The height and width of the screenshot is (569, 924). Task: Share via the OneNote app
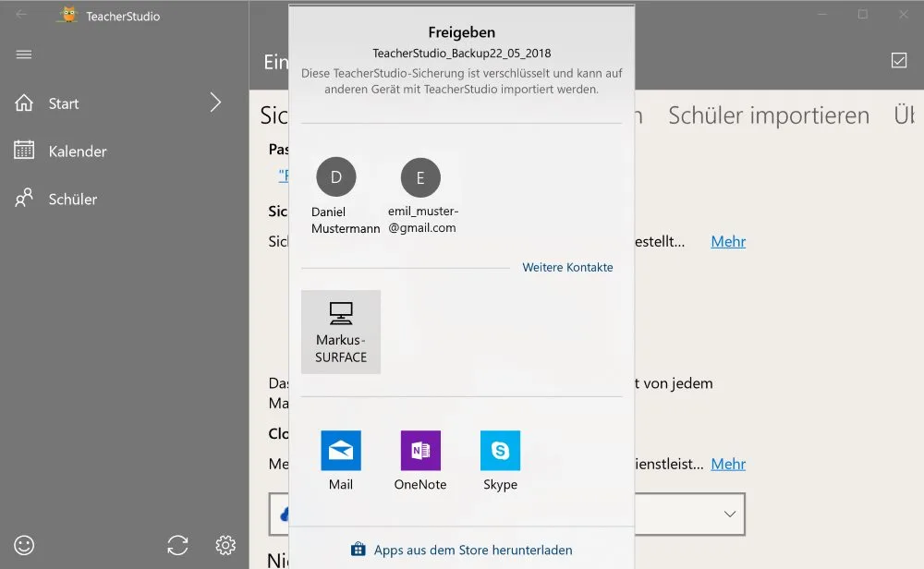point(420,461)
